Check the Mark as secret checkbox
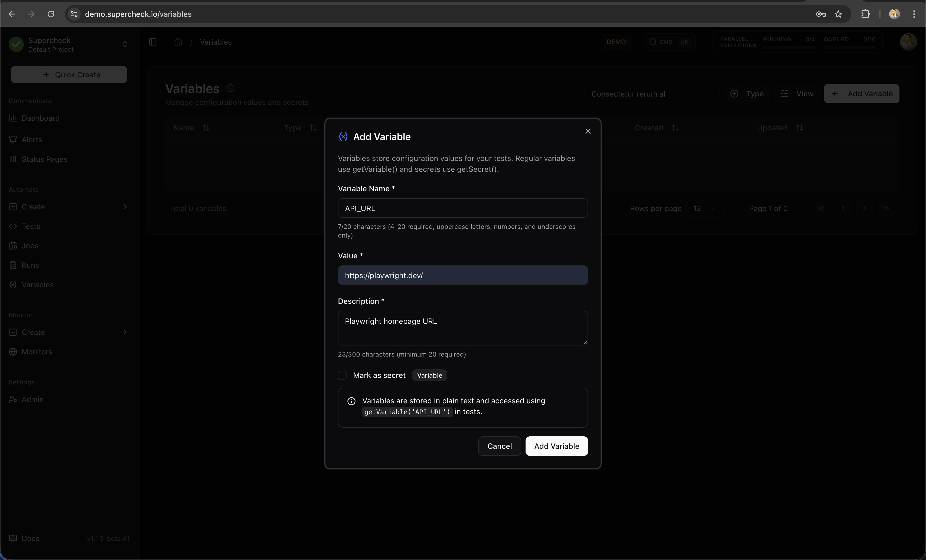 342,375
